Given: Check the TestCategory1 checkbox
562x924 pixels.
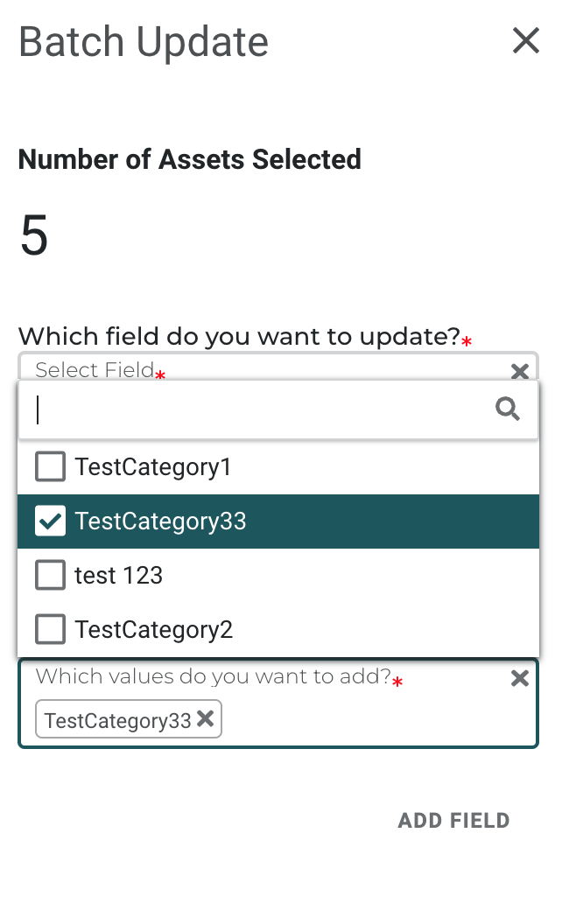Looking at the screenshot, I should [x=50, y=467].
